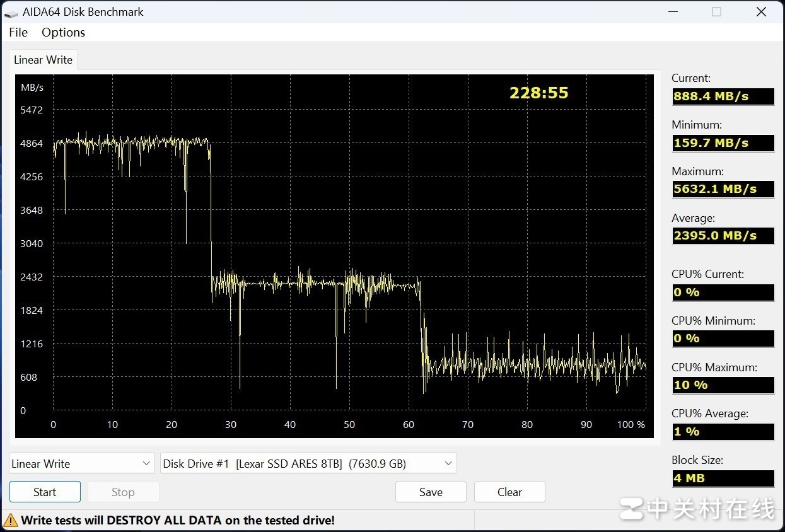Minimize the AIDA64 Disk Benchmark window
The height and width of the screenshot is (532, 785).
pos(672,12)
